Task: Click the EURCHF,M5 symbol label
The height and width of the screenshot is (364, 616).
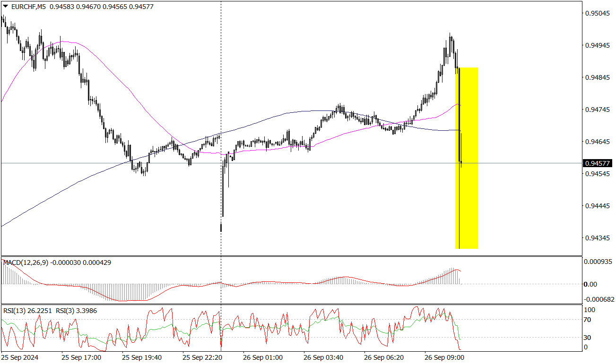Action: coord(28,7)
